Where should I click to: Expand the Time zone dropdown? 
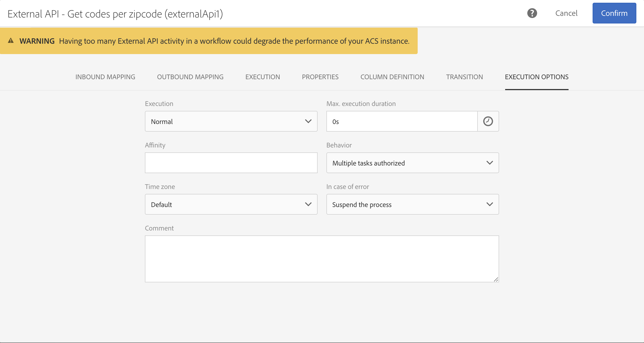(231, 204)
